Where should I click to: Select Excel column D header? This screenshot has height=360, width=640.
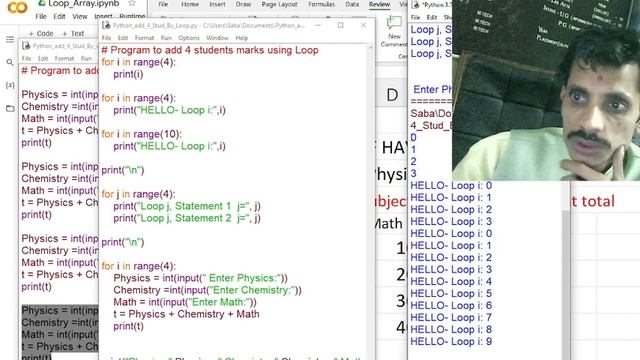(x=392, y=95)
